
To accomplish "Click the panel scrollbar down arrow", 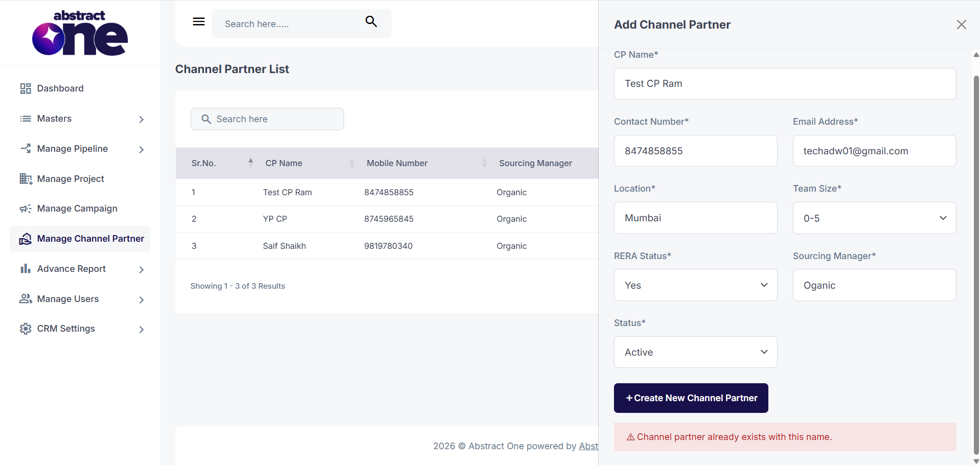I will click(976, 461).
